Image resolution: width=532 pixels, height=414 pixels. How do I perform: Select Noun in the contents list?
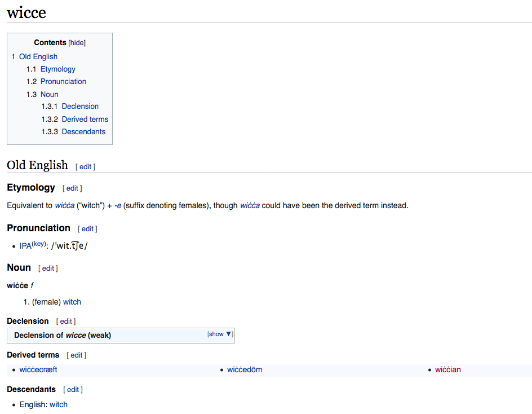(x=49, y=94)
